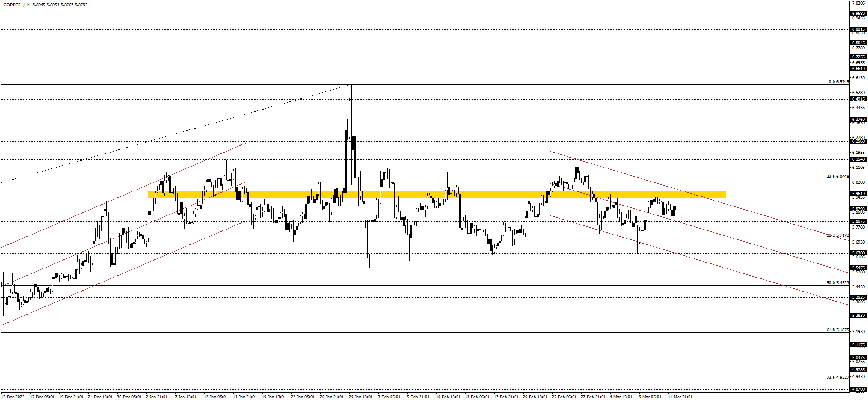Click the 4.8700 price level label
This screenshot has height=402, width=868.
pos(858,389)
